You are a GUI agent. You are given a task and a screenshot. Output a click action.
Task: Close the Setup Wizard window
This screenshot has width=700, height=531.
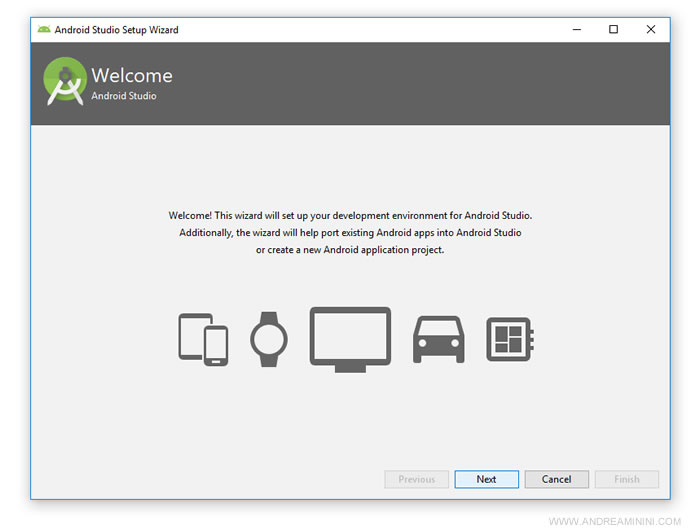651,29
